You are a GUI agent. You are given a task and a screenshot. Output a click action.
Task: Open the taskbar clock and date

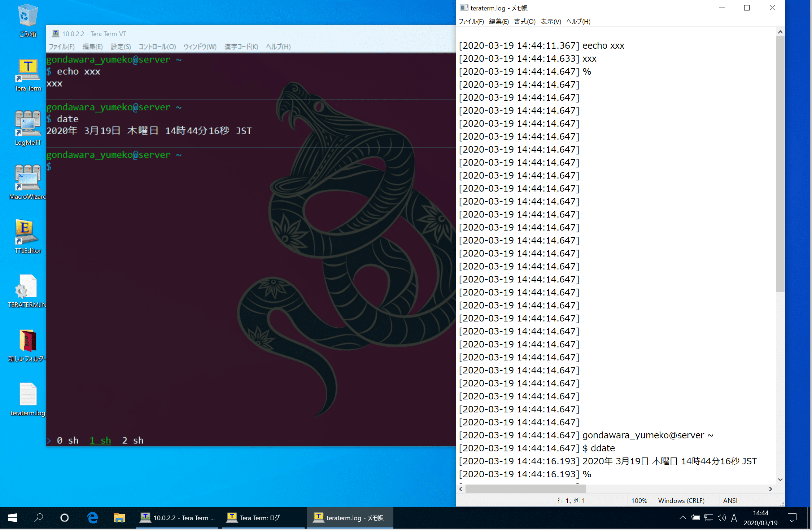pos(760,518)
